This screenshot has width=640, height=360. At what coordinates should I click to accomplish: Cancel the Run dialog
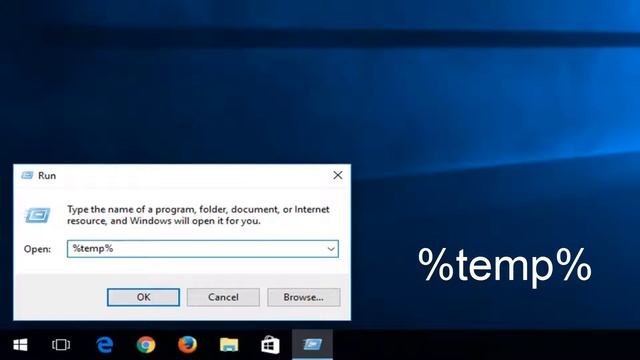pyautogui.click(x=223, y=297)
